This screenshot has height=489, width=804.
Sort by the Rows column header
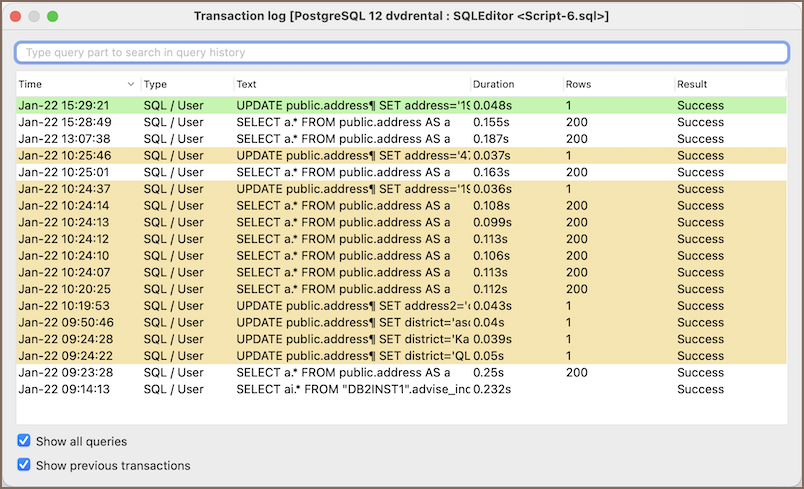[615, 84]
